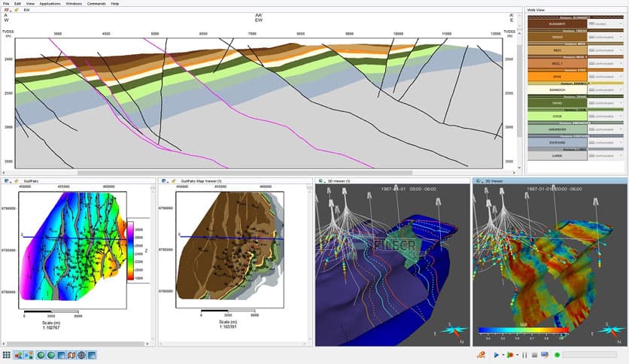
Task: Open the Applications menu
Action: [x=50, y=4]
